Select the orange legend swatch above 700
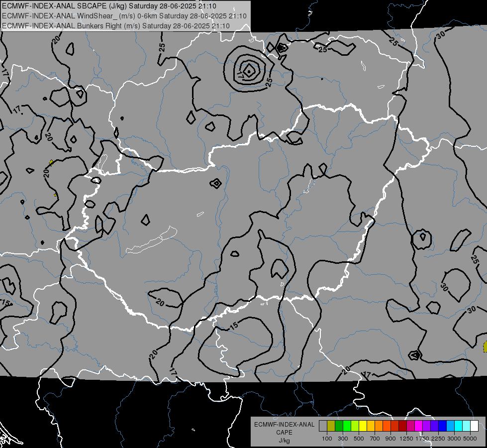This screenshot has width=487, height=448. [x=379, y=426]
